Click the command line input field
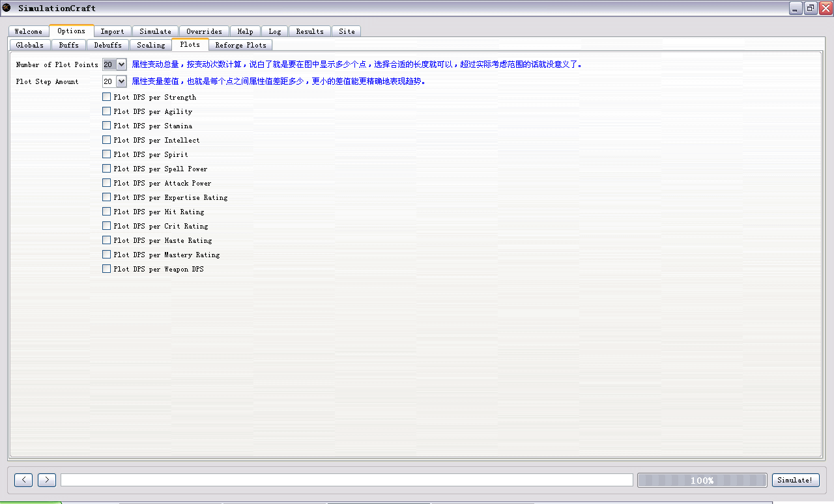Image resolution: width=834 pixels, height=504 pixels. click(x=347, y=480)
